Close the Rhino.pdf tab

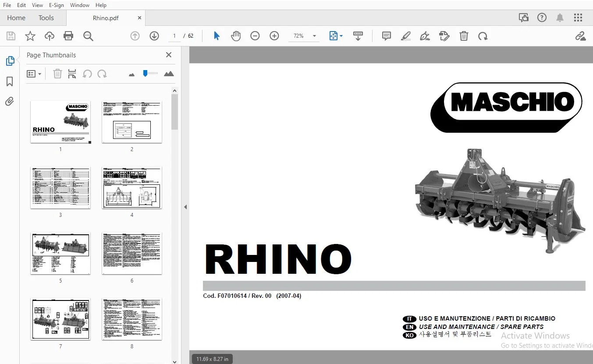coord(139,18)
